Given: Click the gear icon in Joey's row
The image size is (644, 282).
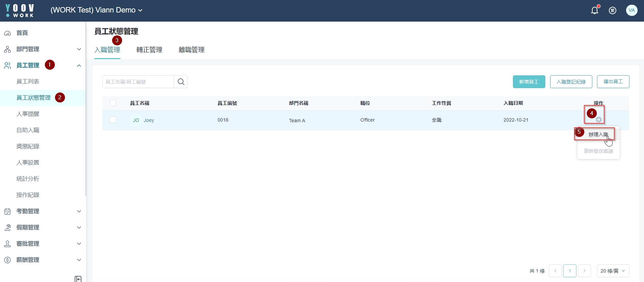Looking at the screenshot, I should [598, 120].
